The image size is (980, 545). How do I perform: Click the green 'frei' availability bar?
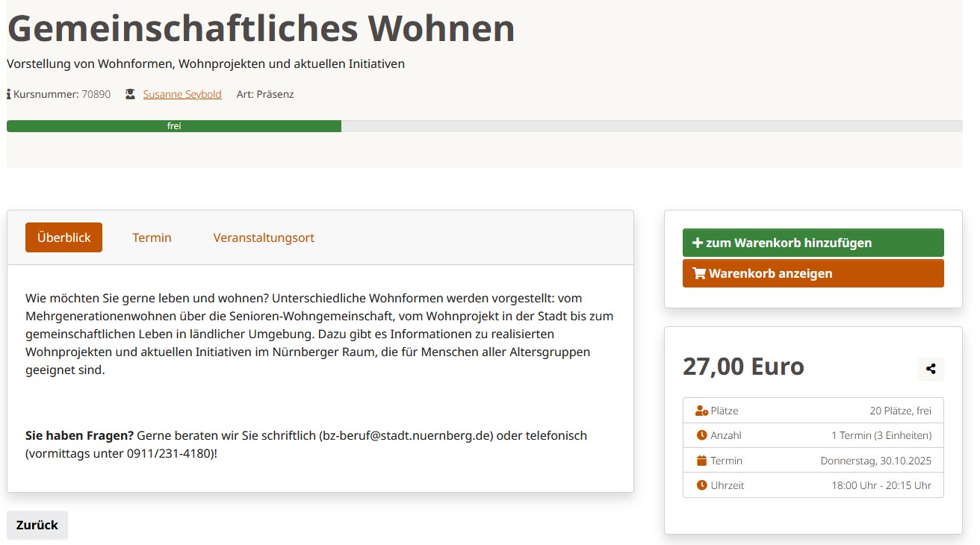click(174, 126)
